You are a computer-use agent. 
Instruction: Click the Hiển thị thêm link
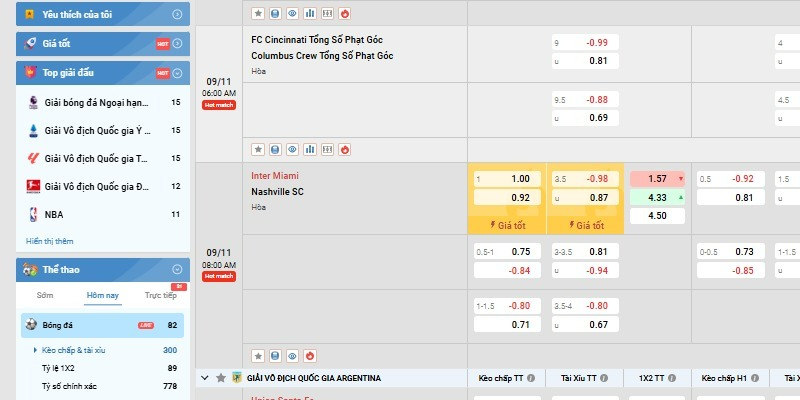click(x=49, y=241)
